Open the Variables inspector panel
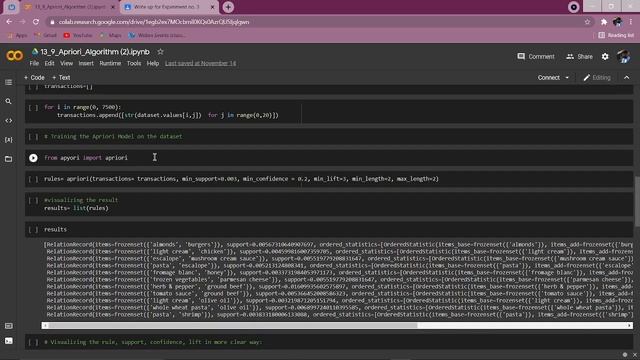640x360 pixels. click(8, 140)
